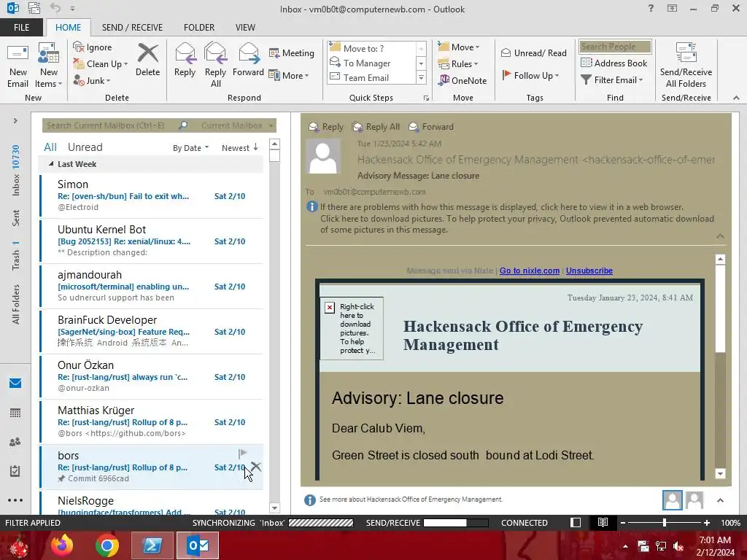This screenshot has width=747, height=560.
Task: Switch to the FOLDER tab
Action: (x=199, y=27)
